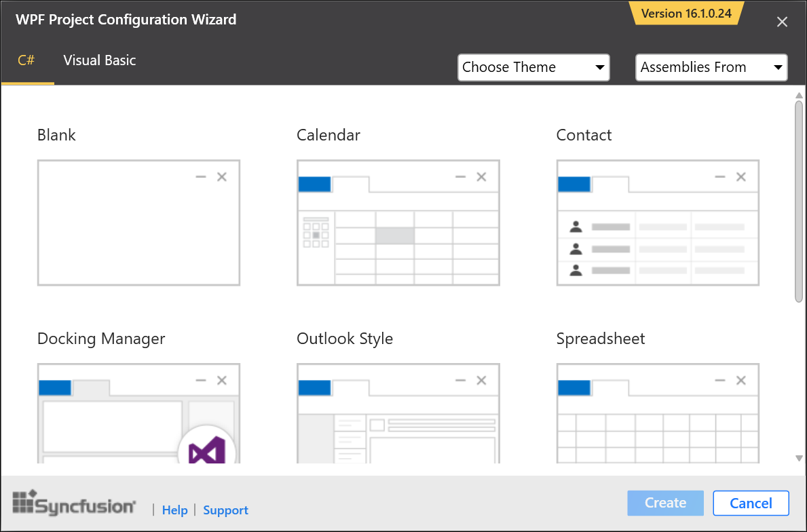807x532 pixels.
Task: Pick the Contact template preview
Action: click(x=657, y=223)
